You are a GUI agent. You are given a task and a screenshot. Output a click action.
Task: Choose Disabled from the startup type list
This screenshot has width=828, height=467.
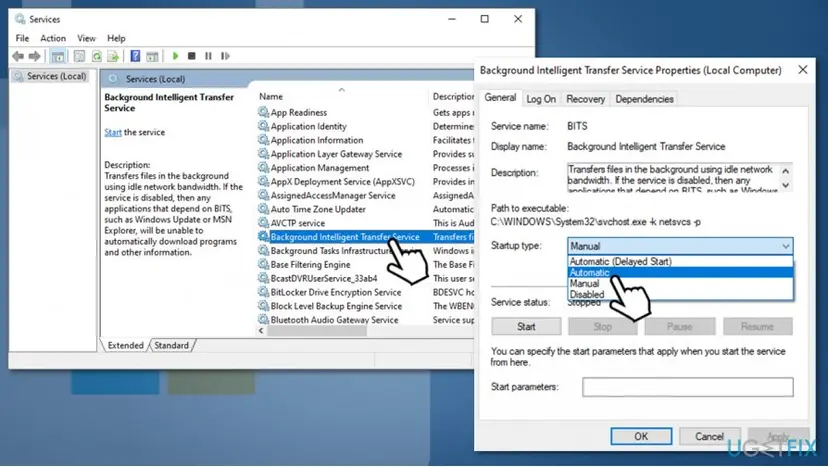click(x=680, y=294)
